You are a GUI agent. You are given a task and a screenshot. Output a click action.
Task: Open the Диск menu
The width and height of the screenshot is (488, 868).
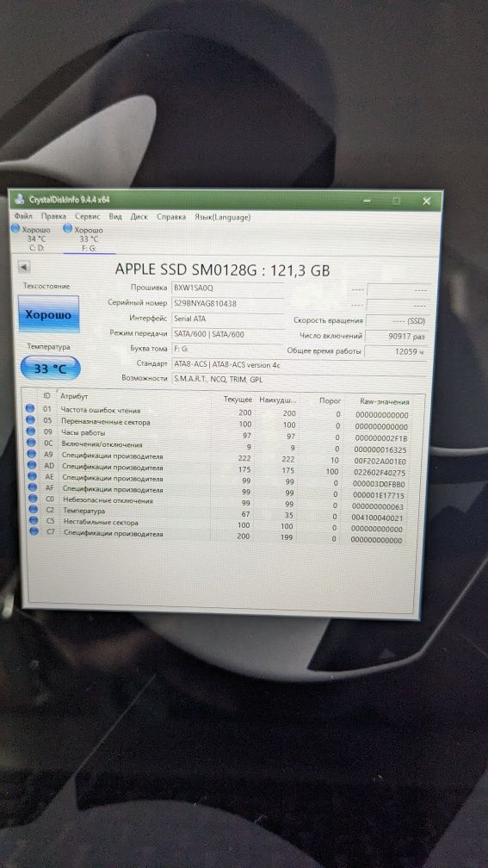click(139, 217)
